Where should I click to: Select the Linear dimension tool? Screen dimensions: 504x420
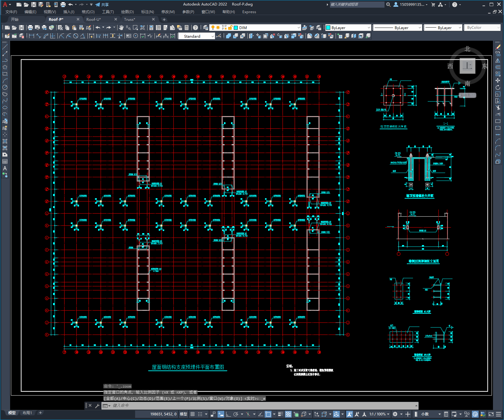(31, 36)
